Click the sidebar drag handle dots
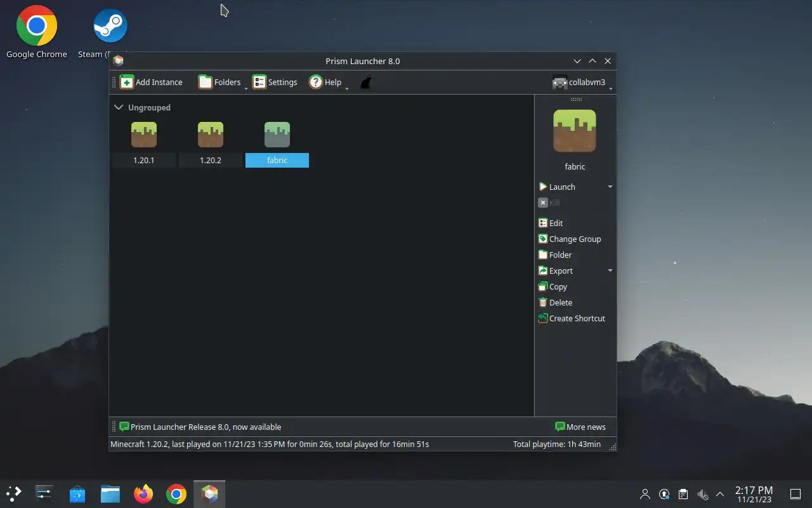Screen dimensions: 812x508 coord(576,99)
